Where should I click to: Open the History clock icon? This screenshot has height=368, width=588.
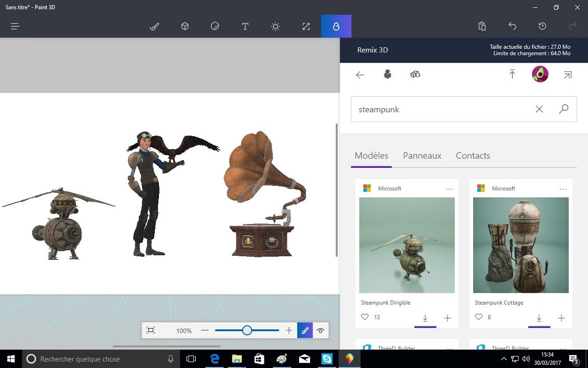pyautogui.click(x=542, y=27)
